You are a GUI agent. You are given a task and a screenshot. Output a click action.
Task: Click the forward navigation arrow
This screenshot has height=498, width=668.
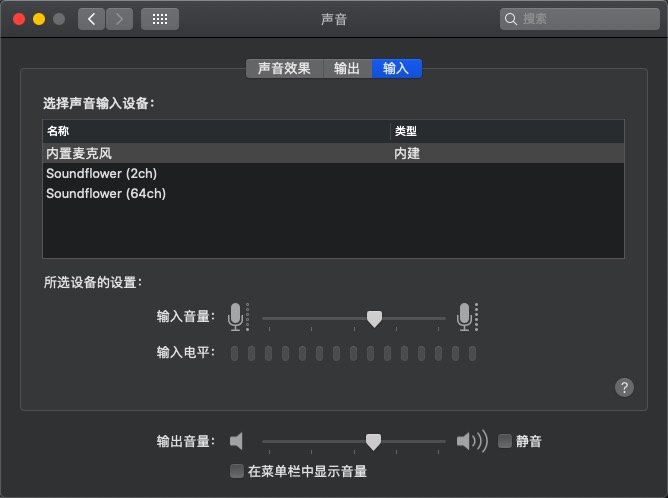(x=119, y=19)
